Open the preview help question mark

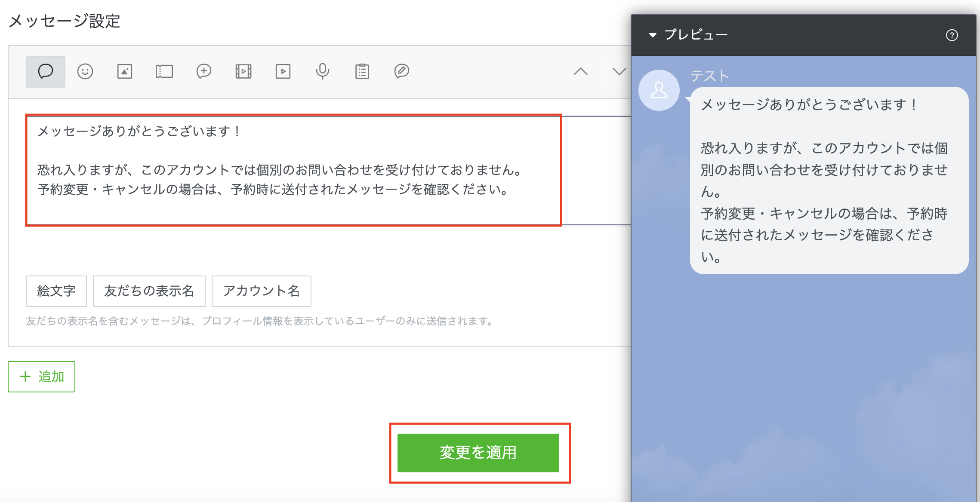pyautogui.click(x=952, y=35)
